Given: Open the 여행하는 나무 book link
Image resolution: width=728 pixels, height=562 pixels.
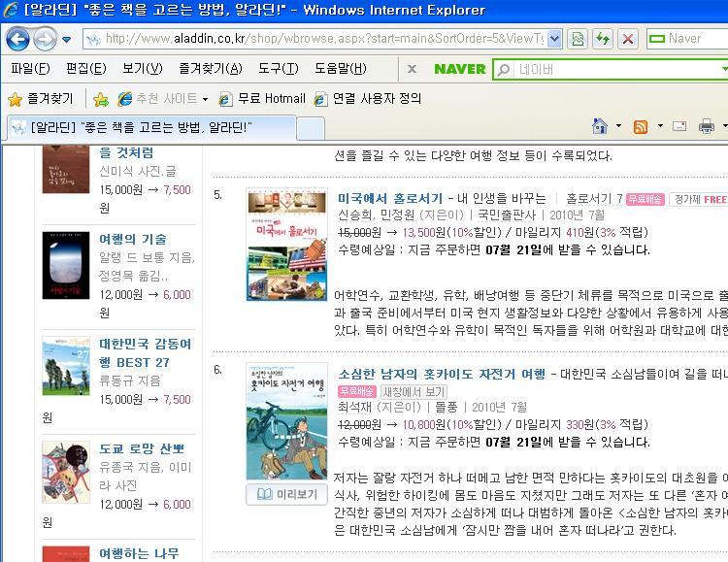Looking at the screenshot, I should click(139, 553).
